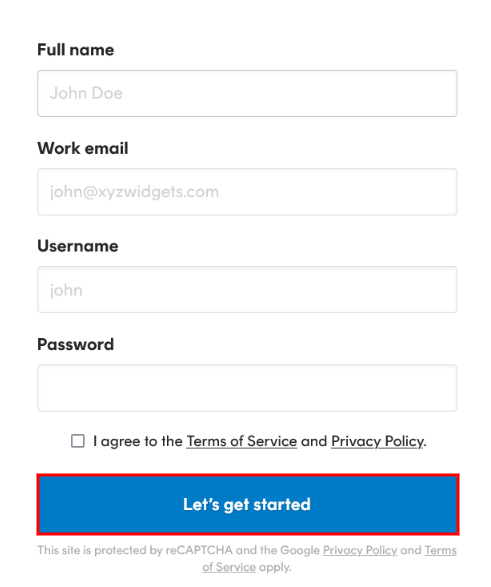
Task: Click the 'This site is protected by reCAPTCHA' text
Action: (x=135, y=550)
